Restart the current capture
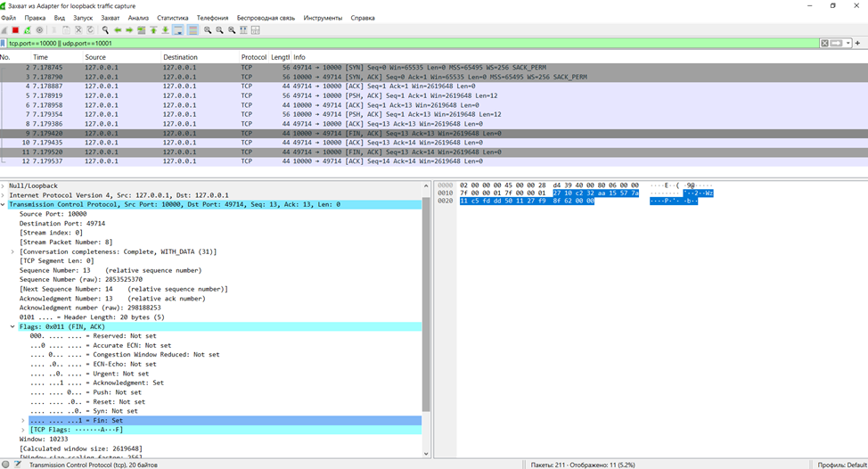 point(28,30)
